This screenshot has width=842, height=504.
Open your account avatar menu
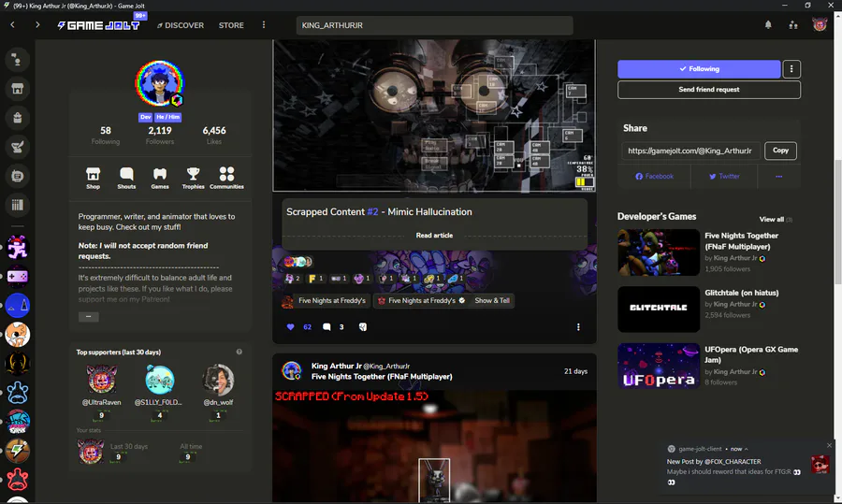coord(820,24)
